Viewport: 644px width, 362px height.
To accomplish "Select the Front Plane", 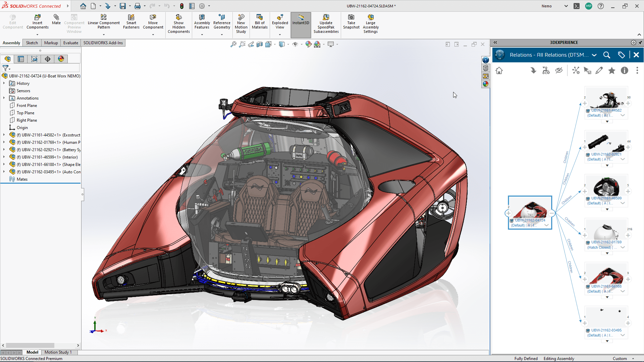I will pos(27,106).
